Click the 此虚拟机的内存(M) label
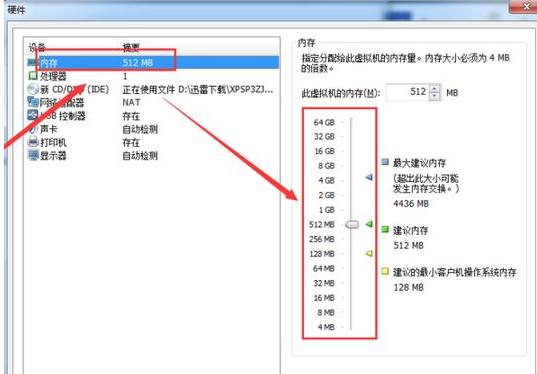This screenshot has width=537, height=374. [340, 93]
